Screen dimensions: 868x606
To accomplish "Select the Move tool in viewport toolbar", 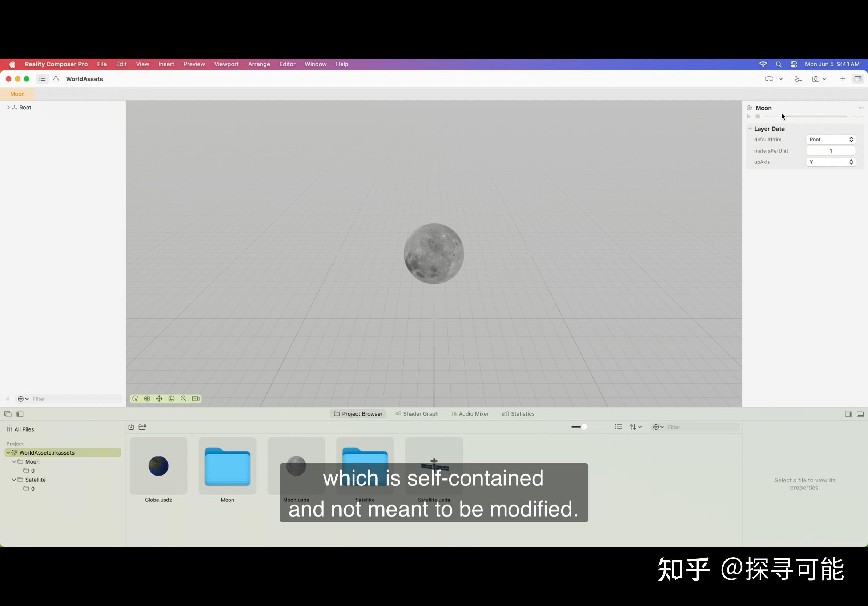I will point(160,399).
